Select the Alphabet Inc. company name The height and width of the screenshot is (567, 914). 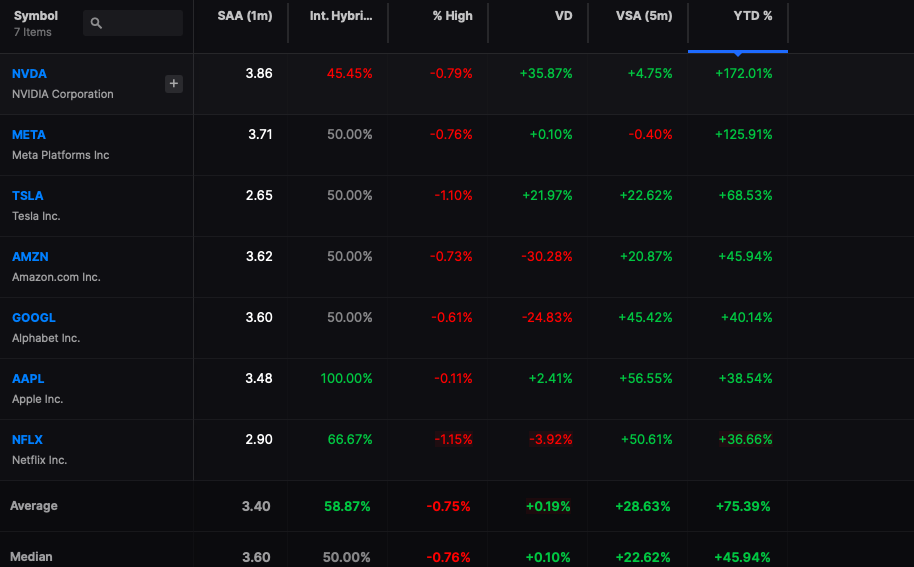[x=46, y=338]
